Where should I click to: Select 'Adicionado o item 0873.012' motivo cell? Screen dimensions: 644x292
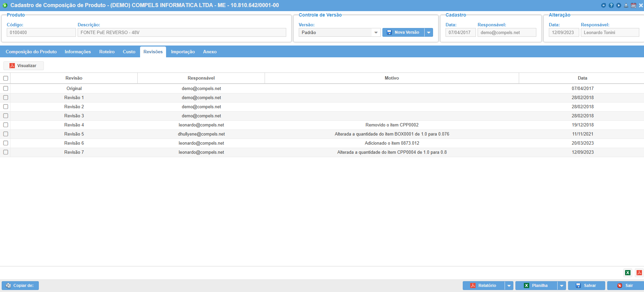[x=392, y=143]
